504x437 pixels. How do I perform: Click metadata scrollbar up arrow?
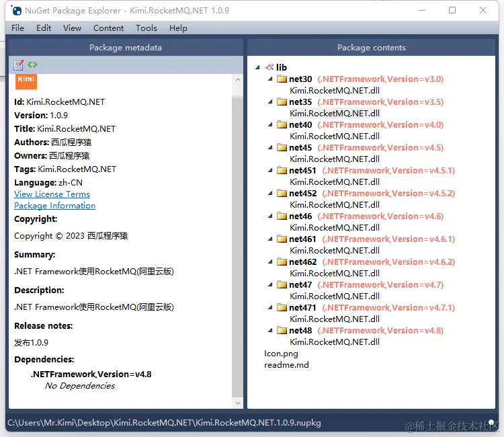(x=238, y=79)
